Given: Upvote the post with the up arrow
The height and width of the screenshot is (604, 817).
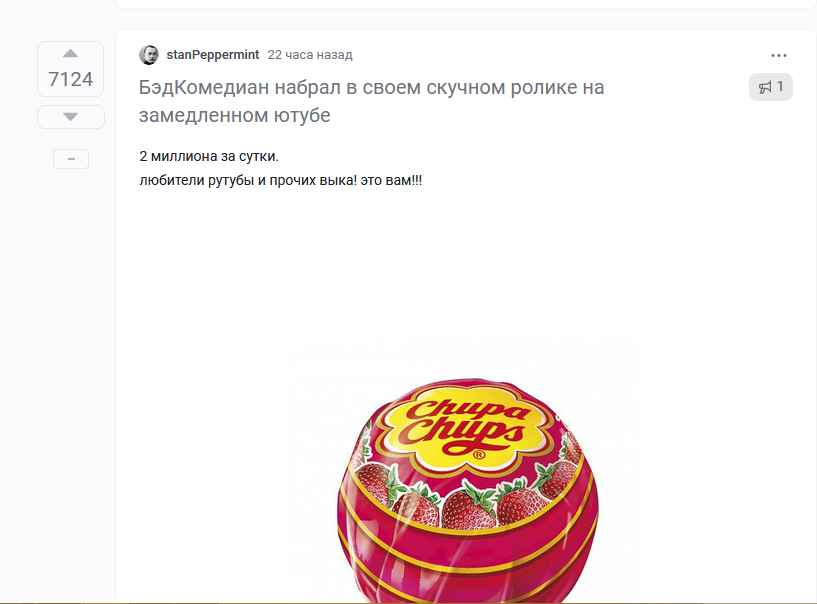Looking at the screenshot, I should [70, 53].
